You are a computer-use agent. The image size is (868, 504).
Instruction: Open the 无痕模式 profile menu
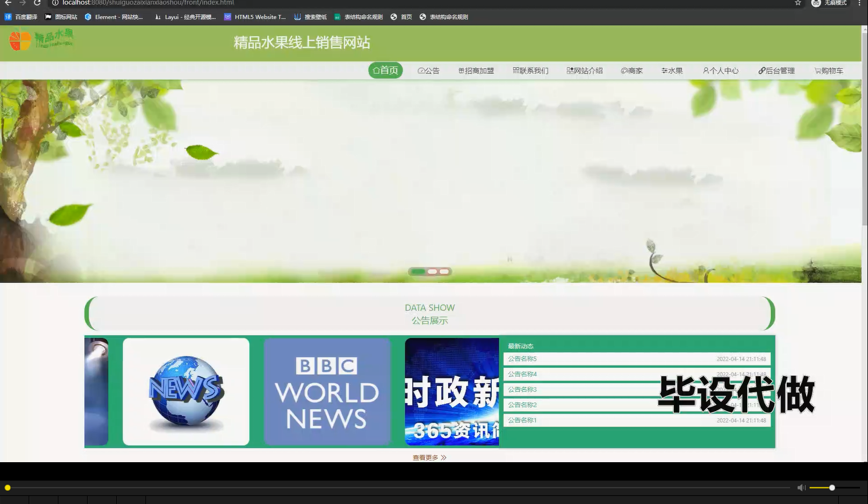(829, 3)
